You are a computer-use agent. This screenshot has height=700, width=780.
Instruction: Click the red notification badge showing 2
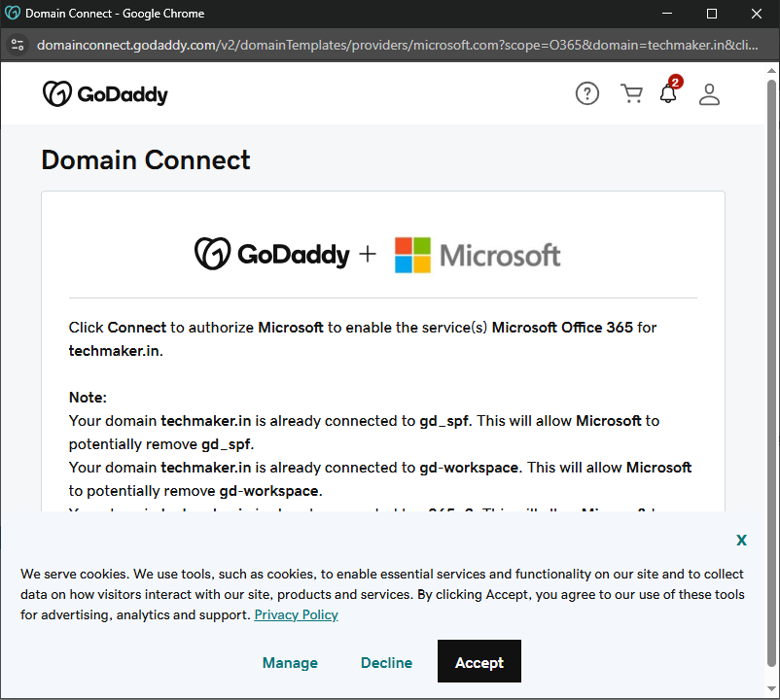(676, 83)
